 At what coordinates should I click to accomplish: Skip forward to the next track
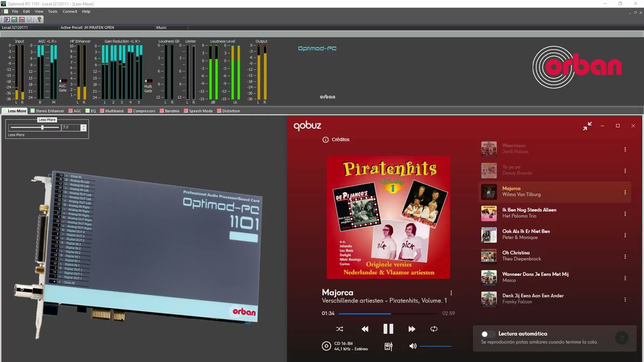[x=412, y=329]
